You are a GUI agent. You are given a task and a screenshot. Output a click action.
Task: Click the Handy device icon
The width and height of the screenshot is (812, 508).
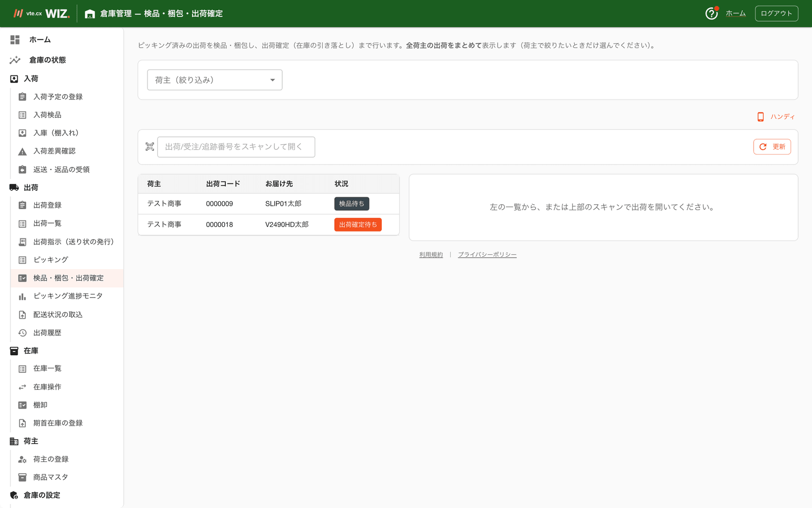point(761,117)
